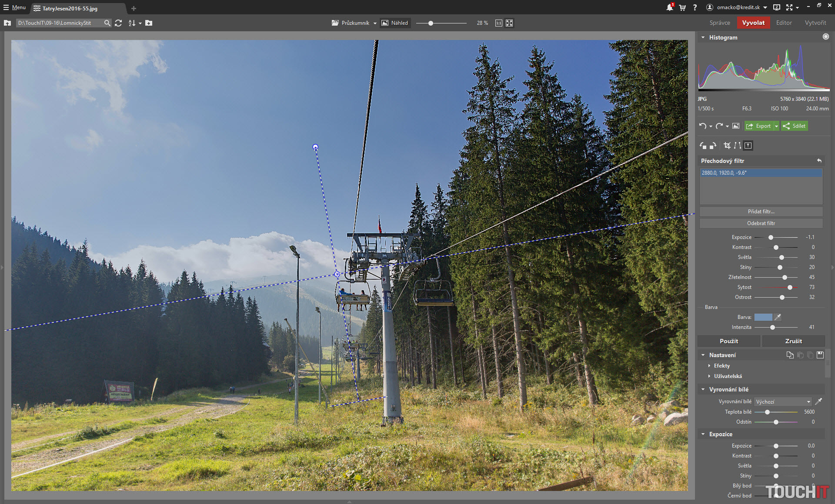Toggle the gradient filter tool button

click(748, 146)
